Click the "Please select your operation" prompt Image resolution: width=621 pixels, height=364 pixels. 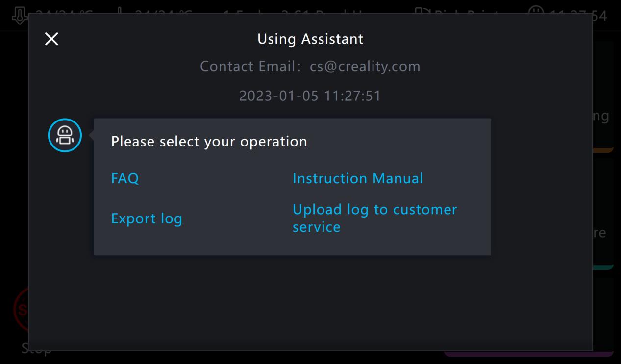click(x=209, y=142)
